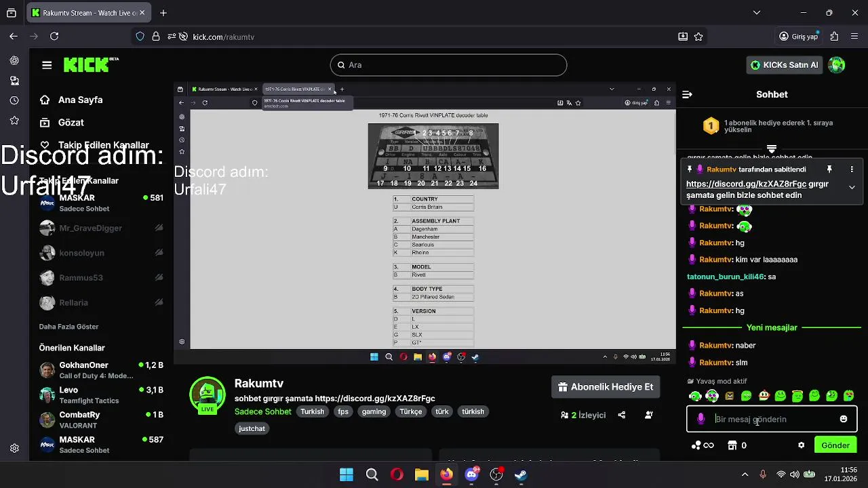Viewport: 868px width, 488px height.
Task: Select the Turkish tag
Action: pyautogui.click(x=313, y=411)
